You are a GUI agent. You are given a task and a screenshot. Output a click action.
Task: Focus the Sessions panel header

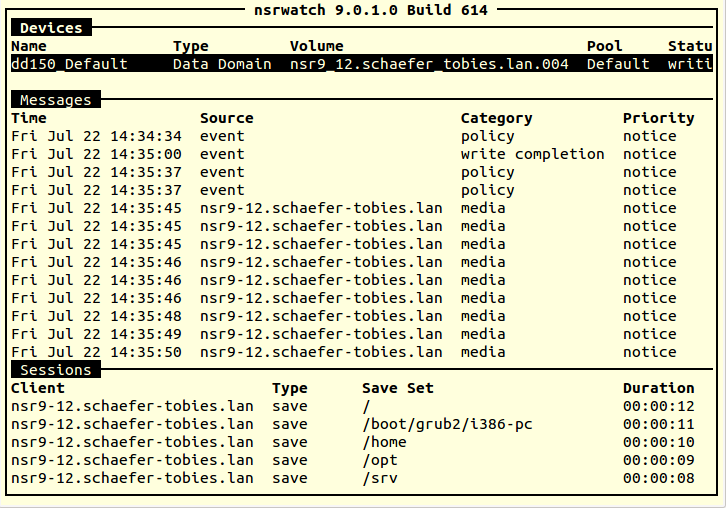pos(56,370)
